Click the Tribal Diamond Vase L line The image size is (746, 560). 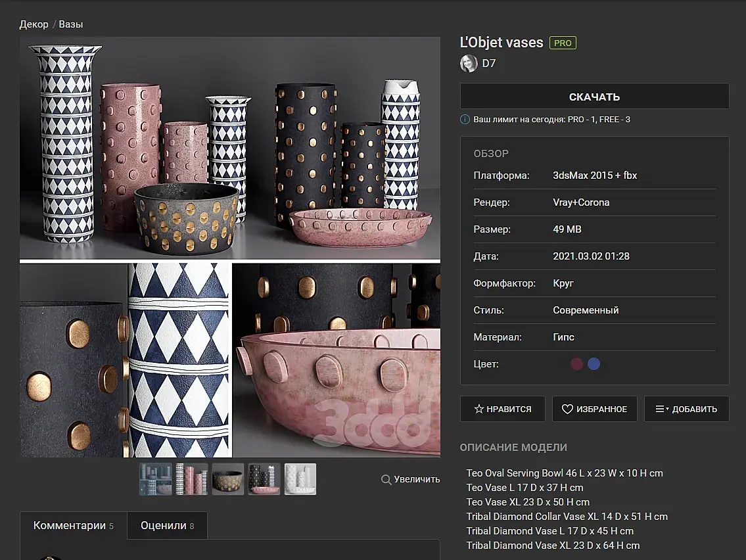tap(549, 531)
